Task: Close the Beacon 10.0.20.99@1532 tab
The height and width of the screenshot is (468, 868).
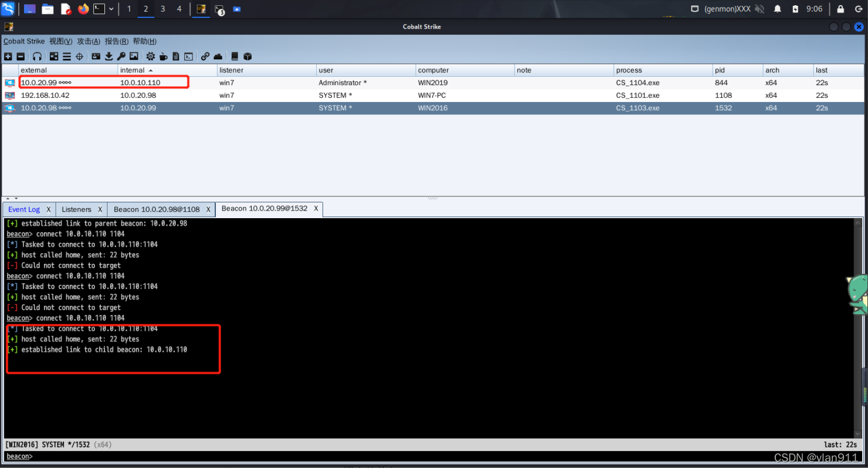Action: click(316, 208)
